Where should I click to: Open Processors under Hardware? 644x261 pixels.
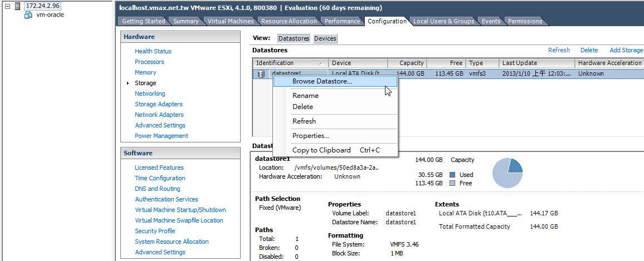click(149, 62)
